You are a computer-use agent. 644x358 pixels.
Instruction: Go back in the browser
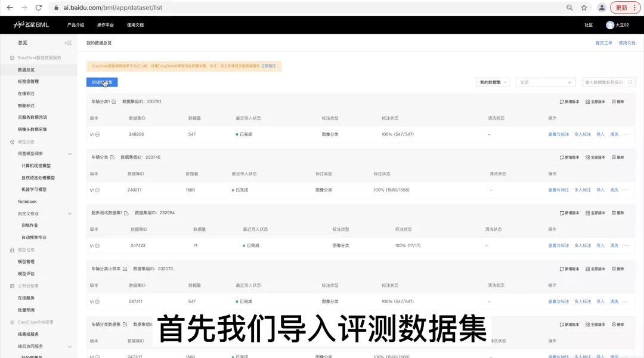10,7
